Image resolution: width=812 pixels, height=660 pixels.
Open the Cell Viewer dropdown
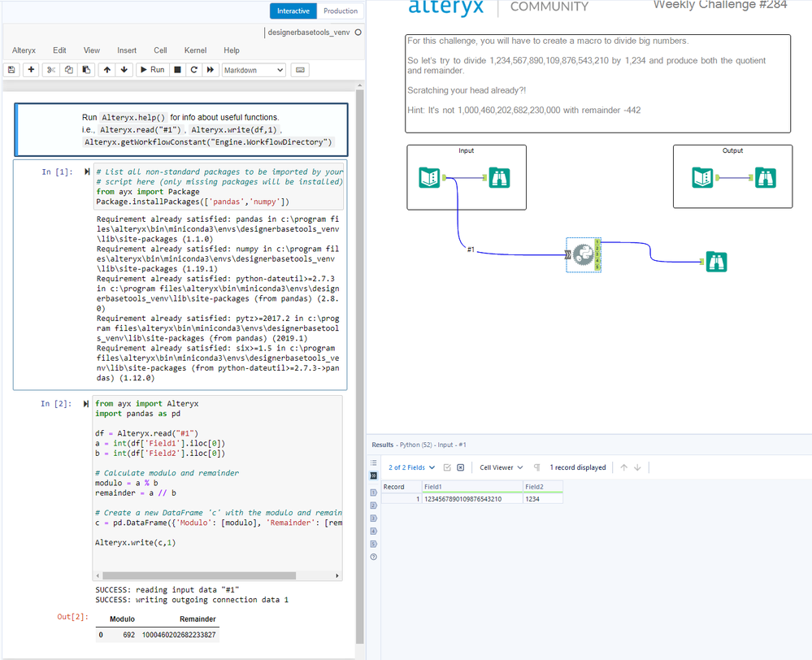coord(502,467)
